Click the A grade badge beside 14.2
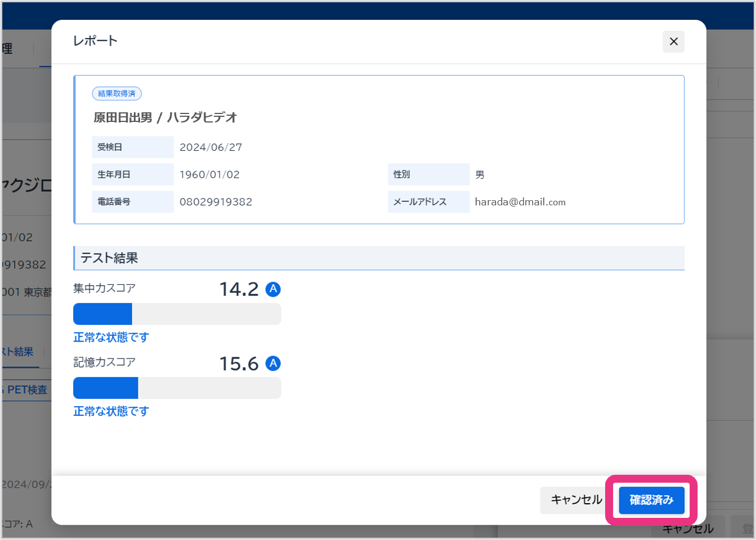 [x=273, y=289]
